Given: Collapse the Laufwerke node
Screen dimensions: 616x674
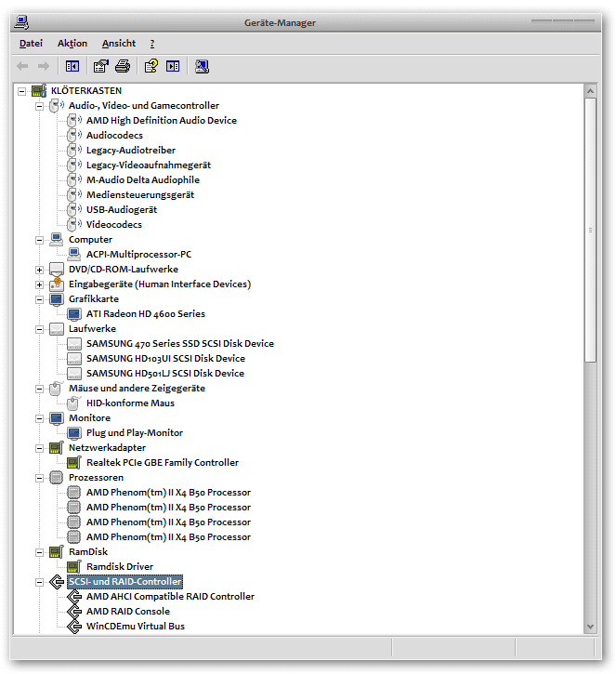Looking at the screenshot, I should pos(40,329).
